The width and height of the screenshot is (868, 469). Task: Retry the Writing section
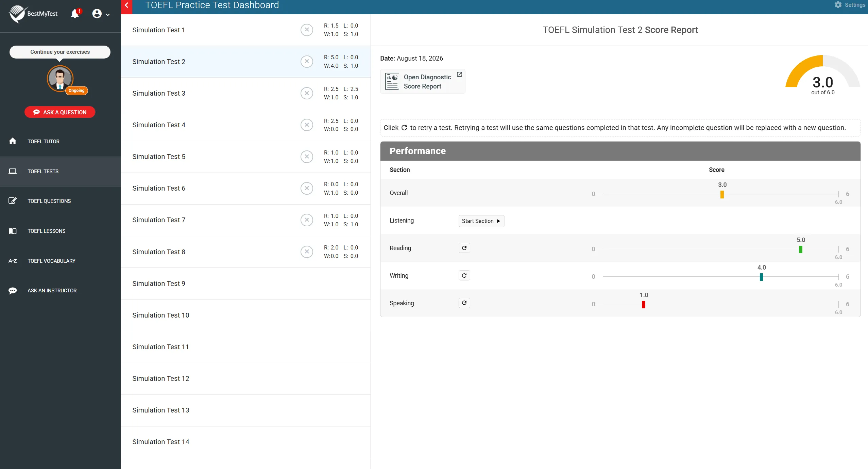coord(464,275)
